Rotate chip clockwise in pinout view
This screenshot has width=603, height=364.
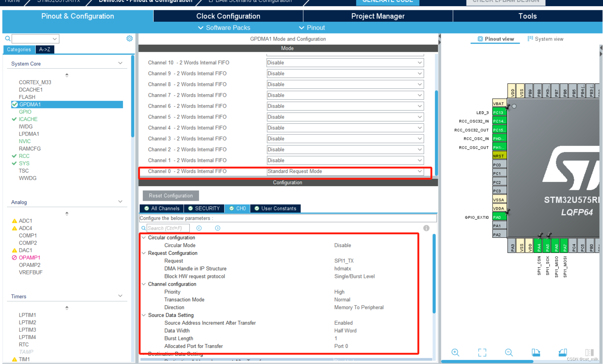pos(536,352)
